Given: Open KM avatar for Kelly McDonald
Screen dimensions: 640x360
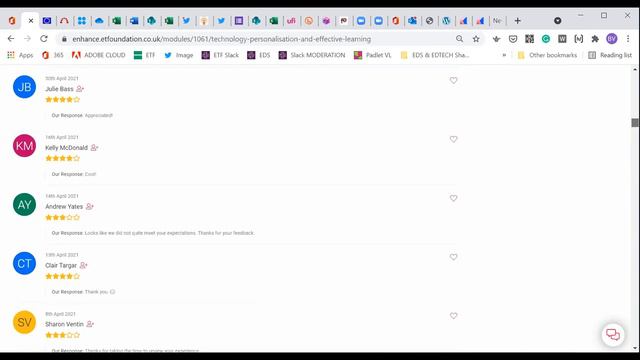Looking at the screenshot, I should point(24,146).
